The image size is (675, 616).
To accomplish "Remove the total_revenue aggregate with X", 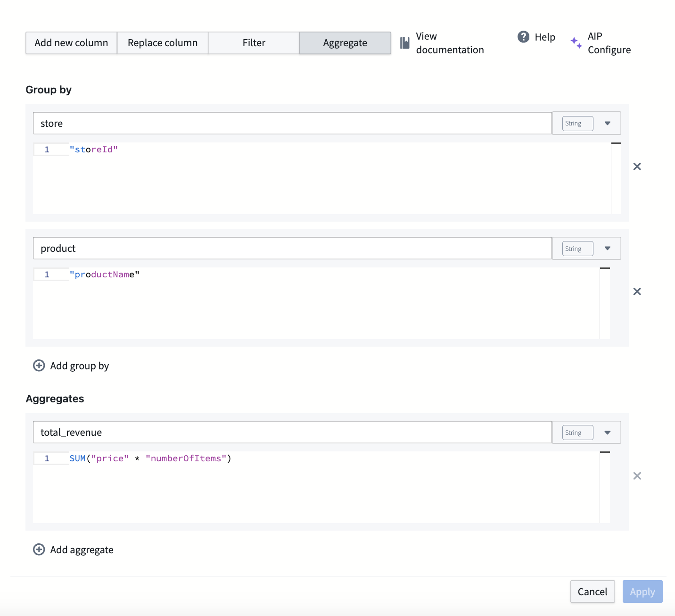I will tap(637, 476).
